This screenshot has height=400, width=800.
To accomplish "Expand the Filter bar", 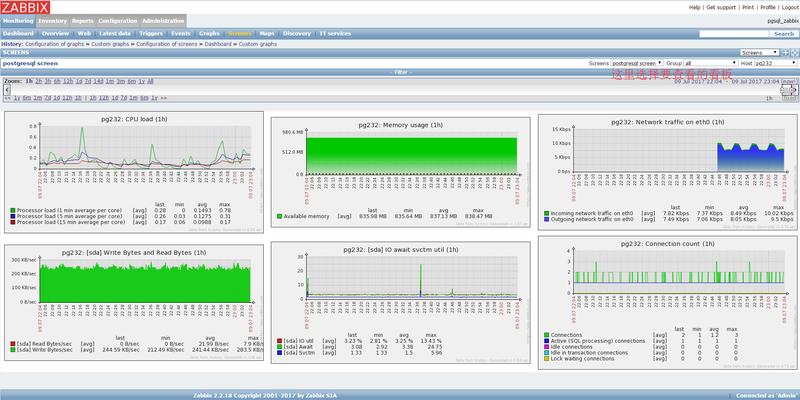I will tap(400, 72).
